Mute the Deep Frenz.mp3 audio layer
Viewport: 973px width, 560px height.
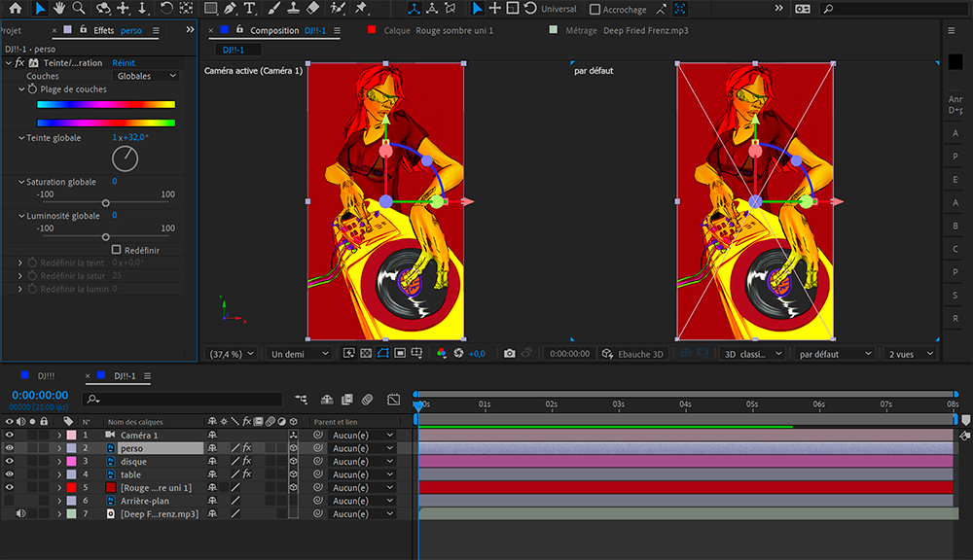point(20,513)
